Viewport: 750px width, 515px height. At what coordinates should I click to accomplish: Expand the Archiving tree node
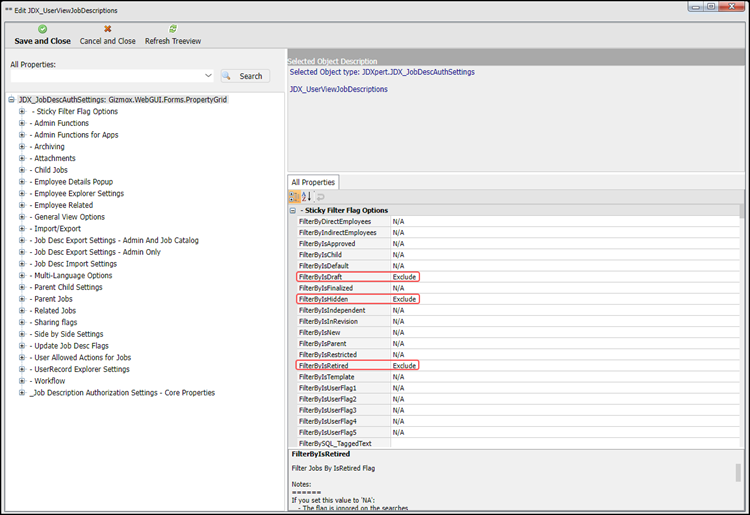tap(22, 146)
